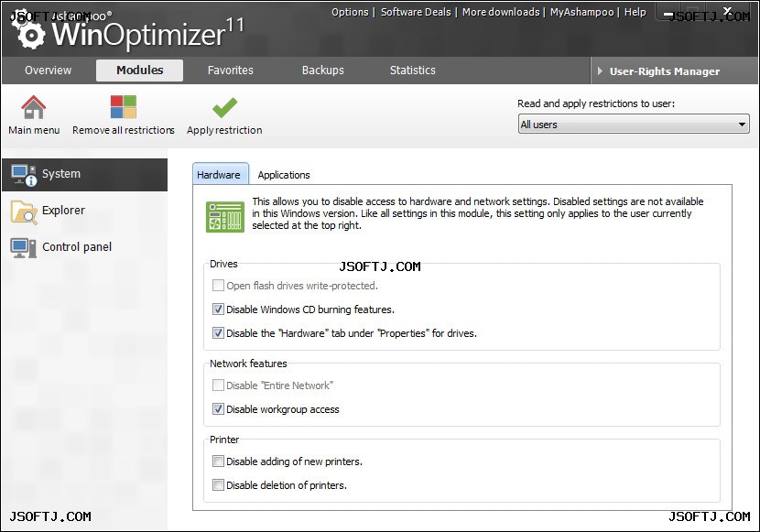
Task: Click the Help link
Action: click(635, 12)
